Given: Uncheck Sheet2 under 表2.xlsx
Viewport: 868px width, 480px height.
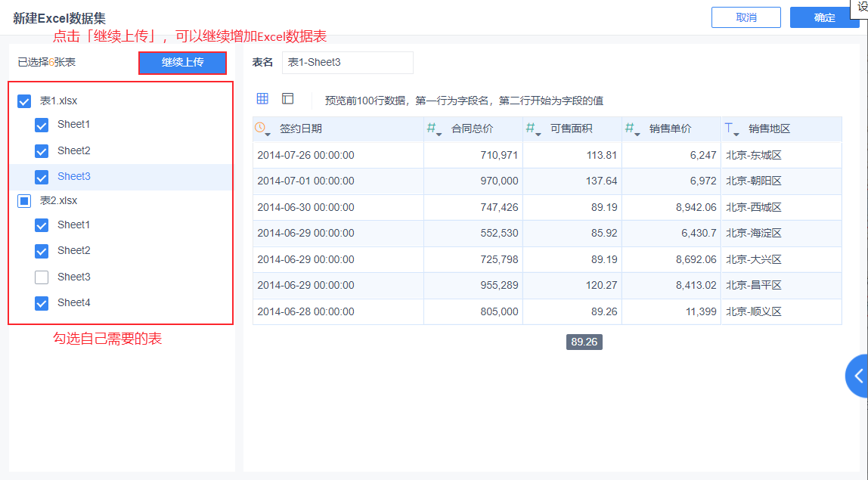Looking at the screenshot, I should [x=42, y=252].
